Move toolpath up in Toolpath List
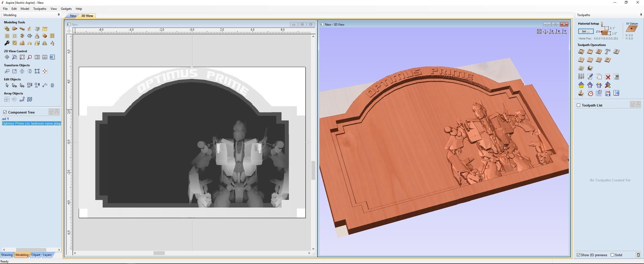 [x=632, y=104]
